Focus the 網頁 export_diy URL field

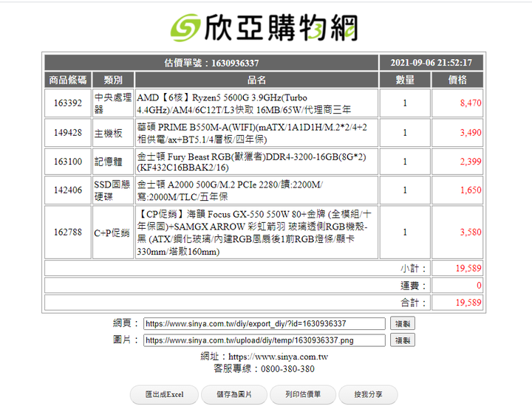click(265, 323)
